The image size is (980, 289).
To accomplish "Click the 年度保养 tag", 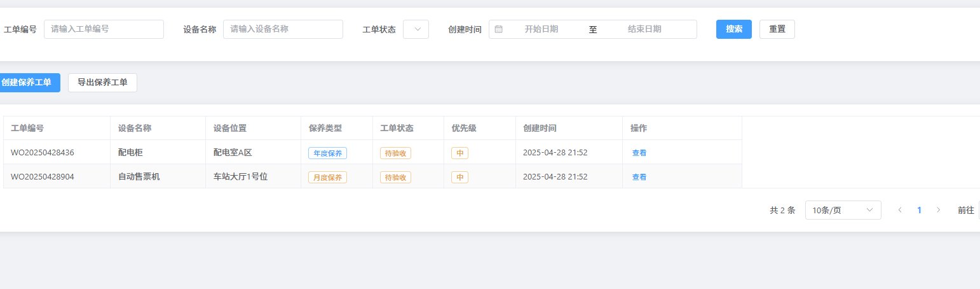I will [x=327, y=153].
